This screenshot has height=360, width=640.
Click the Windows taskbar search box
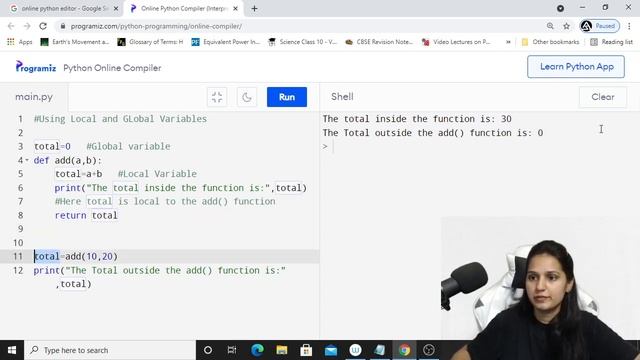click(110, 350)
